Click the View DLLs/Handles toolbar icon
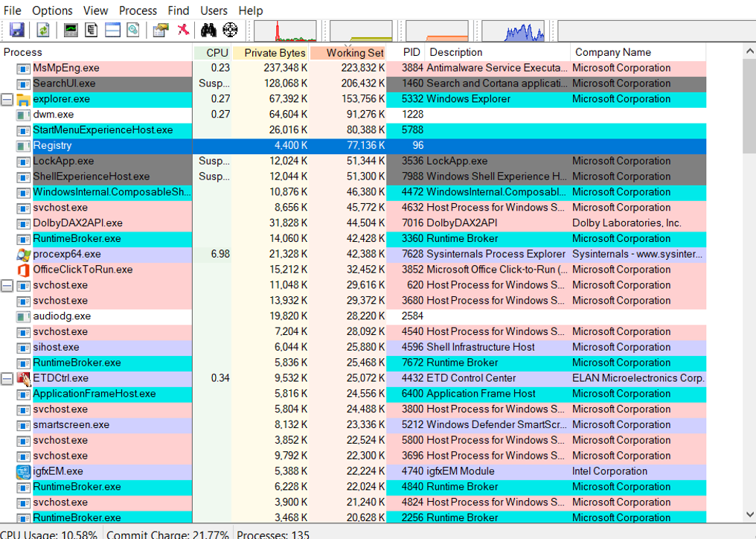The width and height of the screenshot is (756, 539). click(133, 31)
